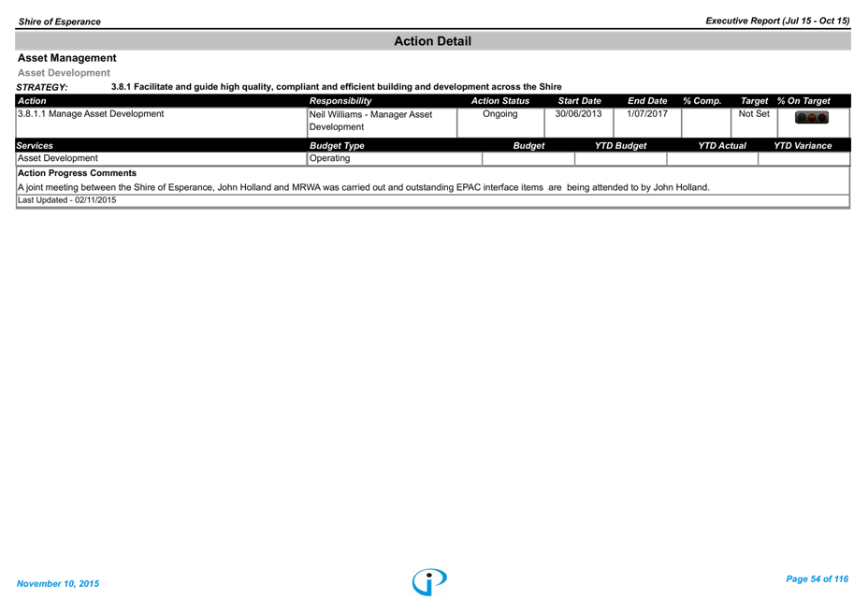Click the Action Status column header
868x615 pixels.
coord(499,101)
